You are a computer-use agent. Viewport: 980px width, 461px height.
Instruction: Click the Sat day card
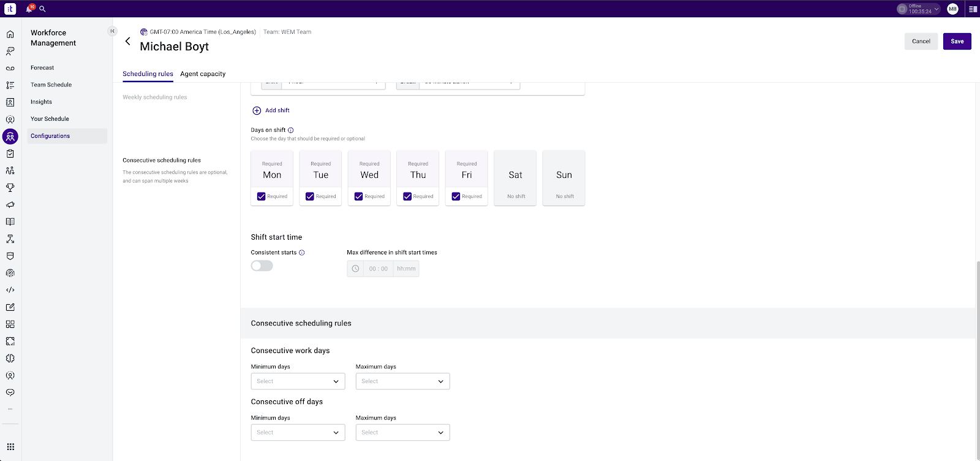coord(515,178)
